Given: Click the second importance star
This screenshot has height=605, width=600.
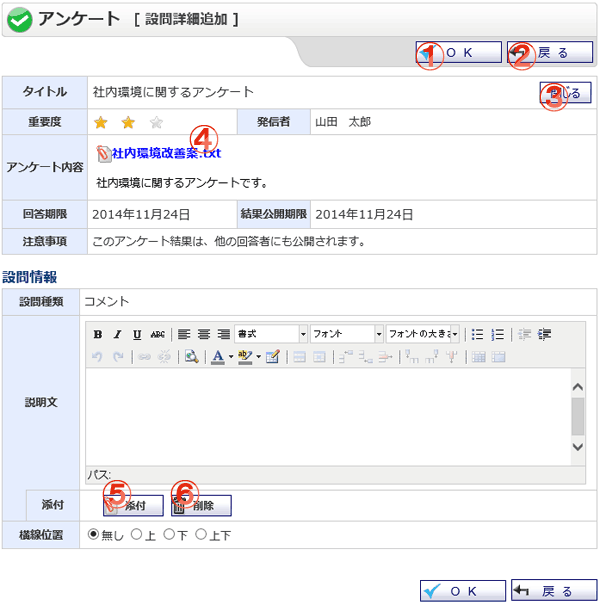Looking at the screenshot, I should tap(128, 123).
